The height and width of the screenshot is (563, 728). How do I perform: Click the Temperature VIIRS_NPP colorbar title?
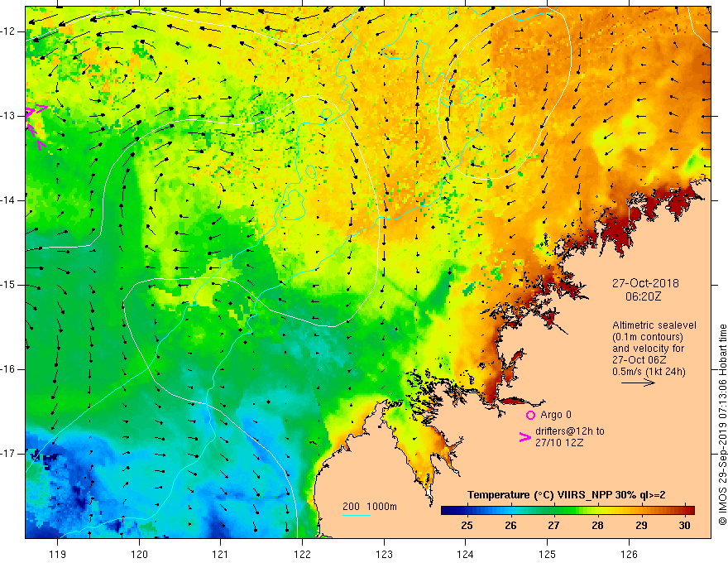click(566, 495)
